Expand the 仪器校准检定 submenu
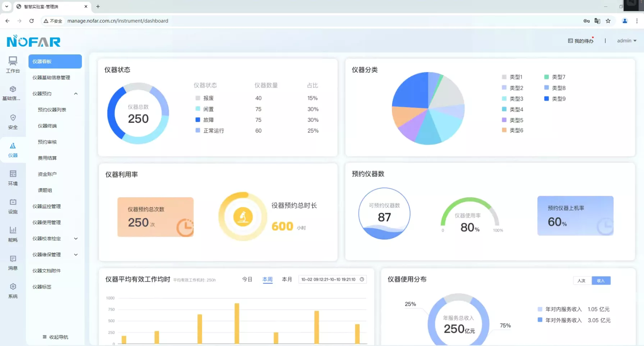The height and width of the screenshot is (346, 644). click(x=76, y=239)
